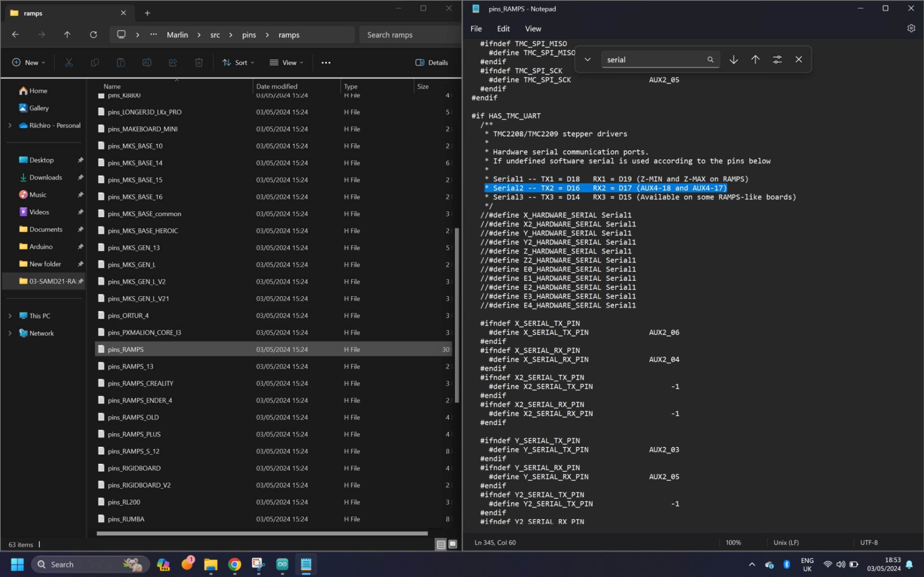This screenshot has width=924, height=577.
Task: Open Notepad Edit menu
Action: 503,28
